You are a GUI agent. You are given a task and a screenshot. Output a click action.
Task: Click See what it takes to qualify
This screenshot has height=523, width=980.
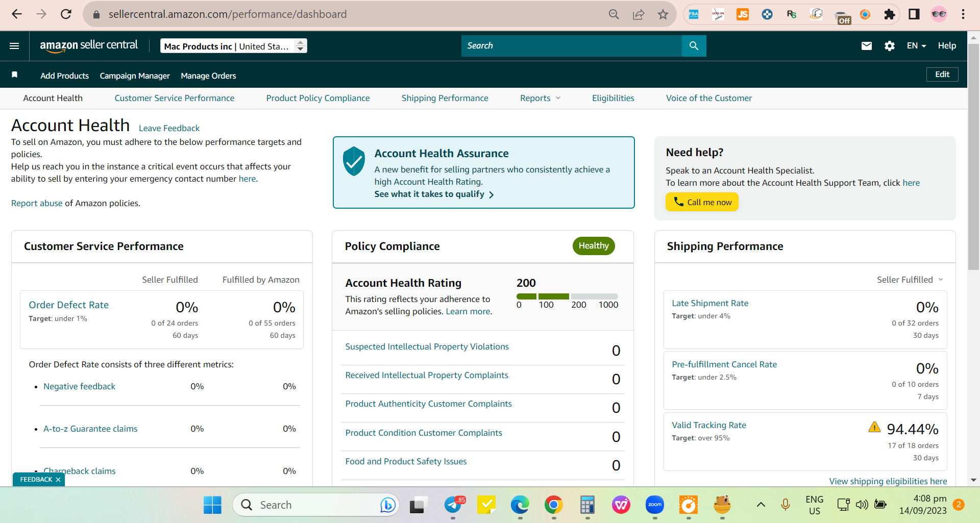pyautogui.click(x=434, y=194)
